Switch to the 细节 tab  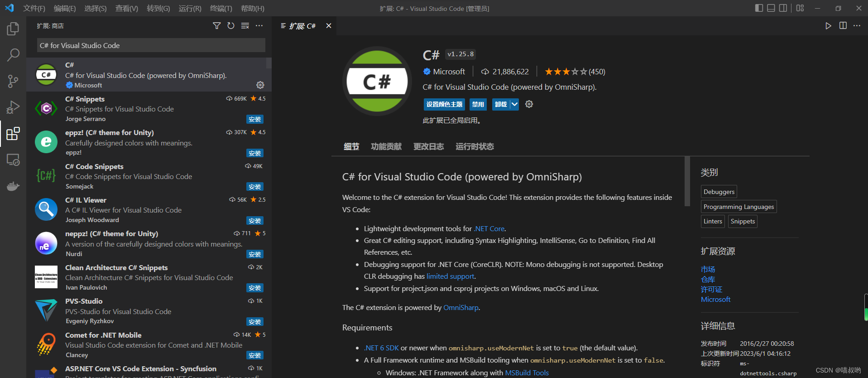(351, 146)
